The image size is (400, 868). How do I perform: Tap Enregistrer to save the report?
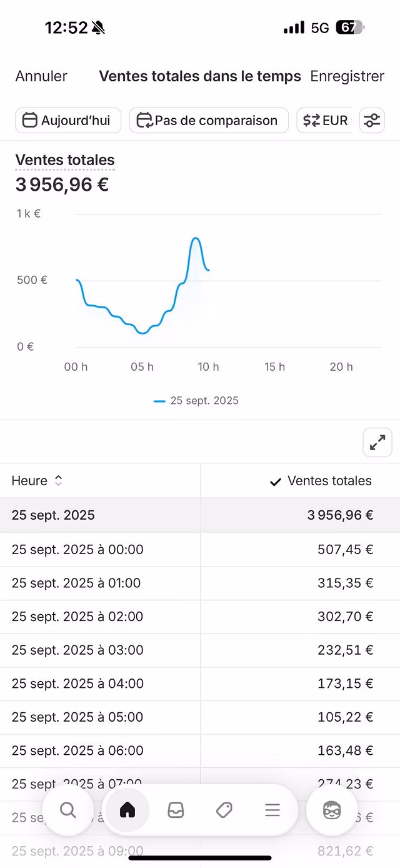tap(347, 76)
